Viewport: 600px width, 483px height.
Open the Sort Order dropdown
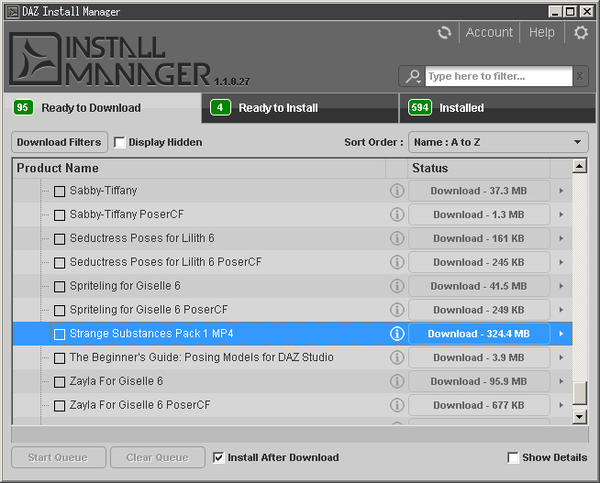pyautogui.click(x=498, y=142)
